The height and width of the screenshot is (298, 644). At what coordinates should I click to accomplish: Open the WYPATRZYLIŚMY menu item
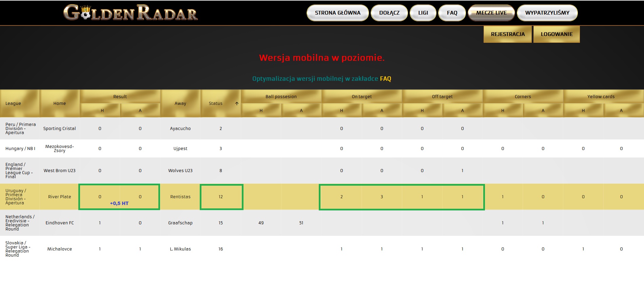(547, 13)
